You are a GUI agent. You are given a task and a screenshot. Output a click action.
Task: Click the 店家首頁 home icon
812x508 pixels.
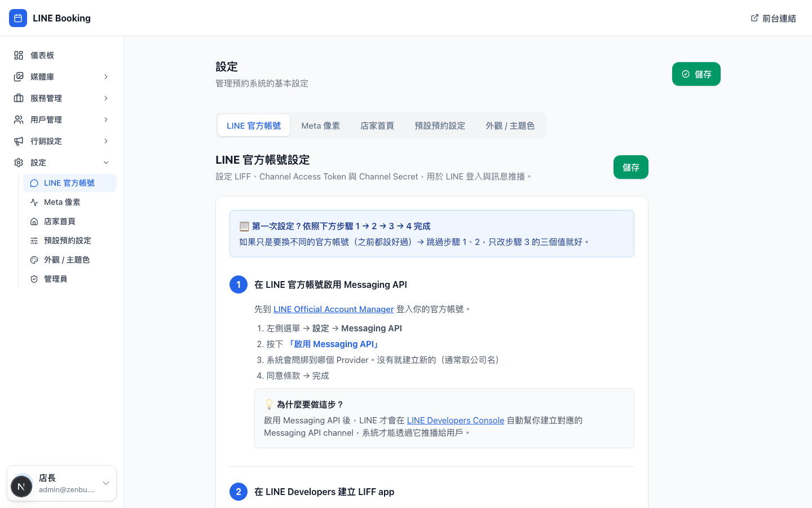(34, 221)
